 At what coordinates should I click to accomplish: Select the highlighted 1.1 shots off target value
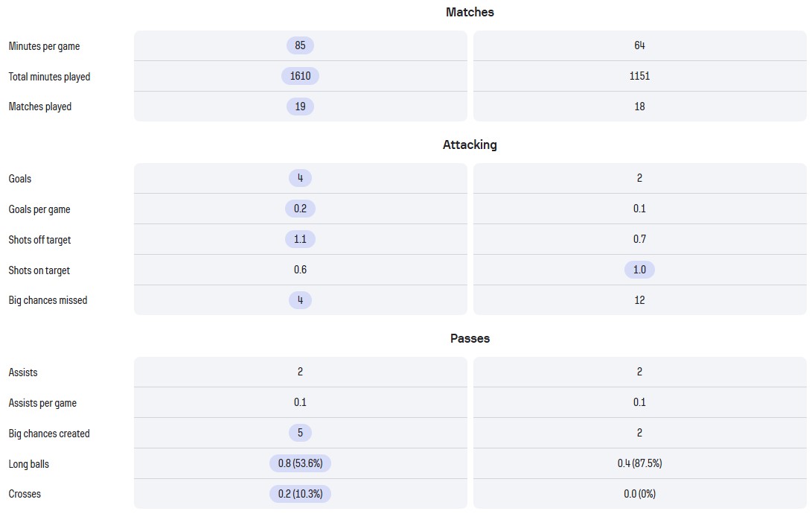[300, 239]
